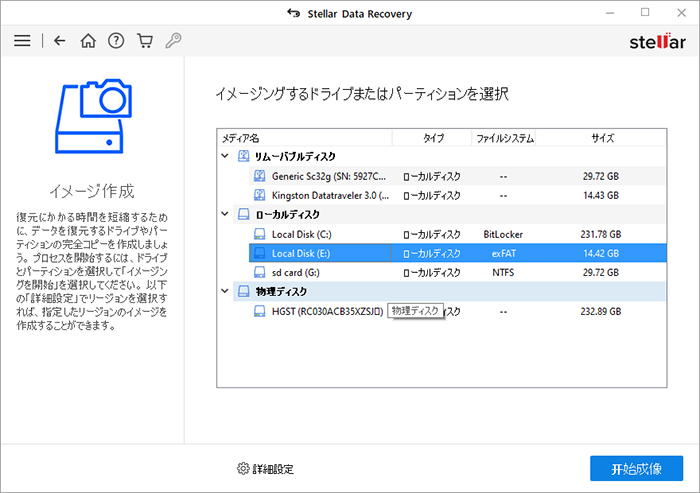The height and width of the screenshot is (493, 700).
Task: Click the 开始成像 button
Action: [636, 468]
